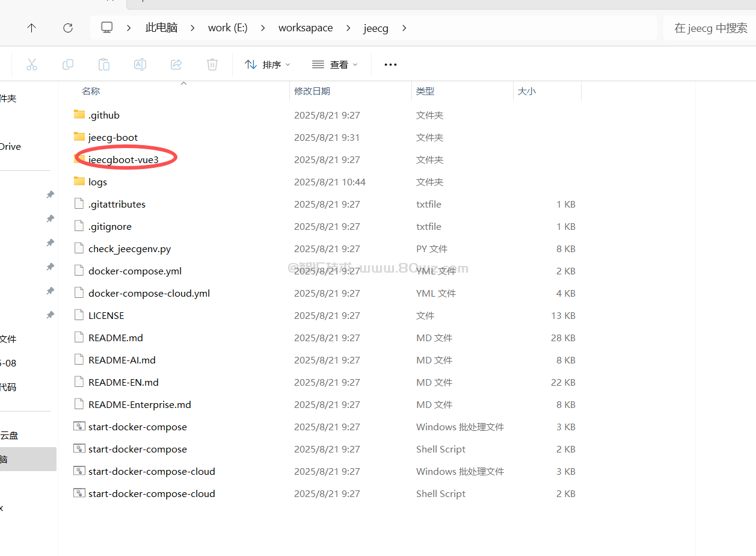Click the README-AI.md file icon
The image size is (756, 556).
pos(79,359)
